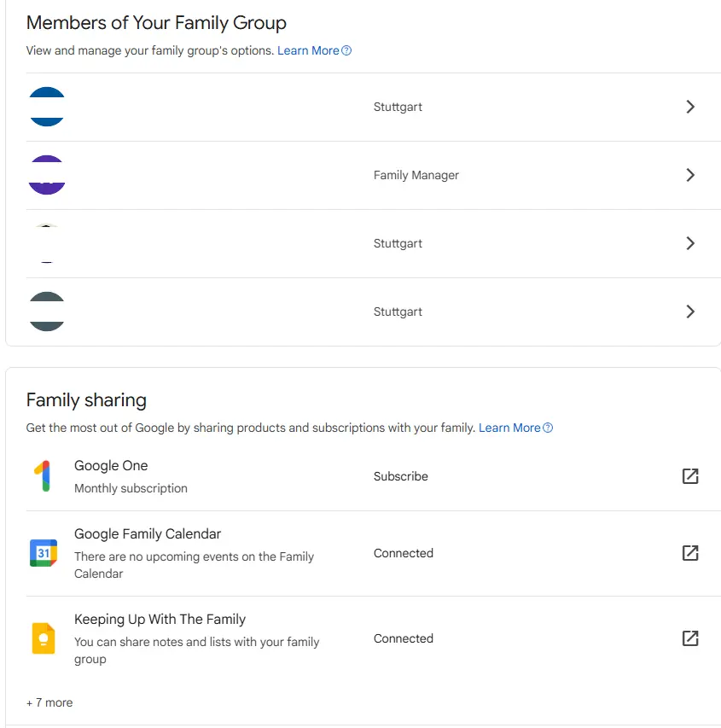Click the yellow Google Keep icon
Screen dimensions: 721x728
(44, 638)
